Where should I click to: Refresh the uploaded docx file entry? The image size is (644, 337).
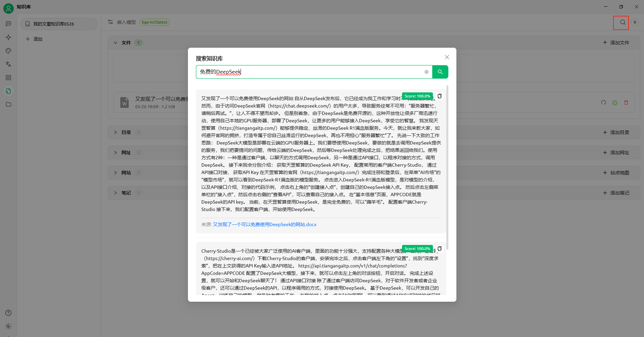coord(603,102)
